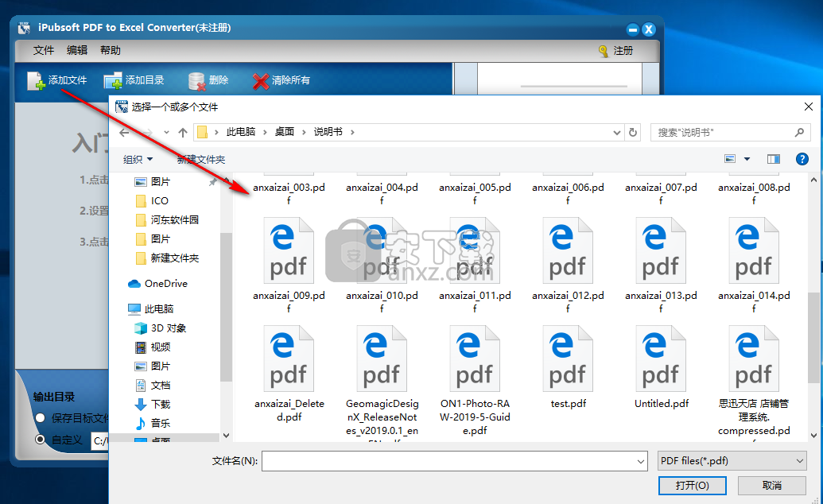Open the 文件 menu in iPubsoft window
This screenshot has height=504, width=823.
click(44, 50)
